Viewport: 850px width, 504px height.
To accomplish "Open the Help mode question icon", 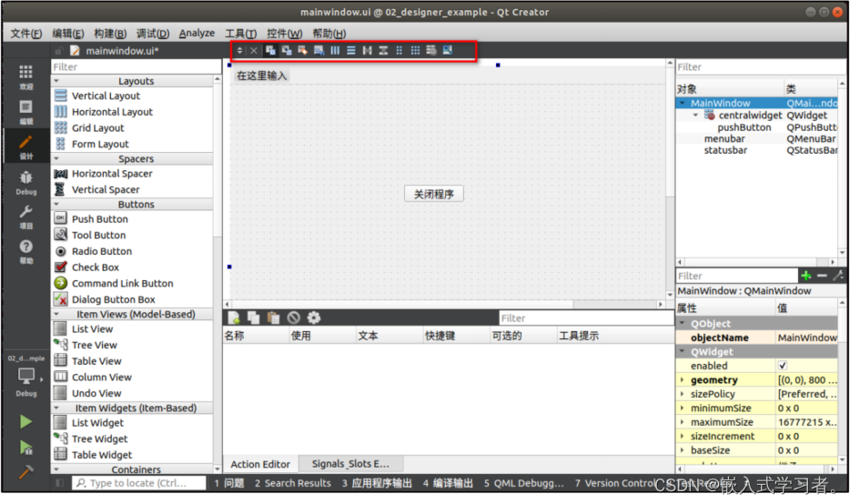I will (x=26, y=251).
